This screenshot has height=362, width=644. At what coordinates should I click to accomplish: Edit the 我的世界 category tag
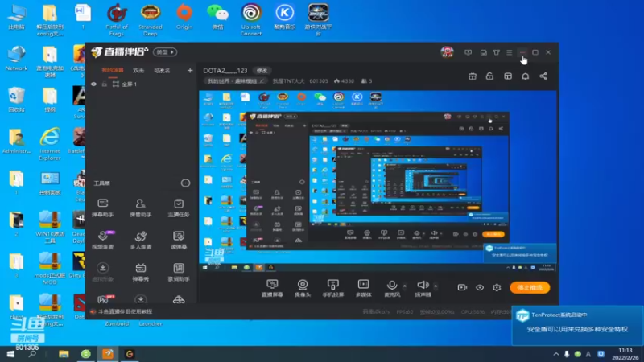tap(235, 81)
